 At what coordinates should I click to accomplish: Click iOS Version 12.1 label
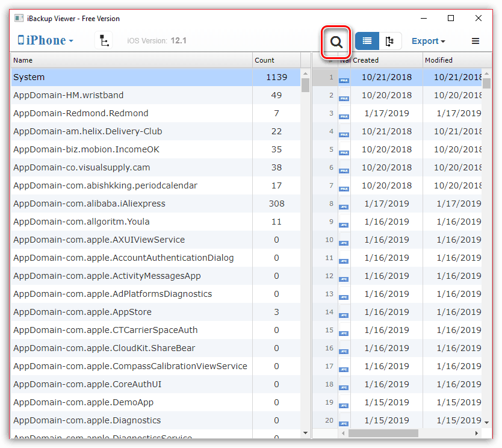click(157, 41)
